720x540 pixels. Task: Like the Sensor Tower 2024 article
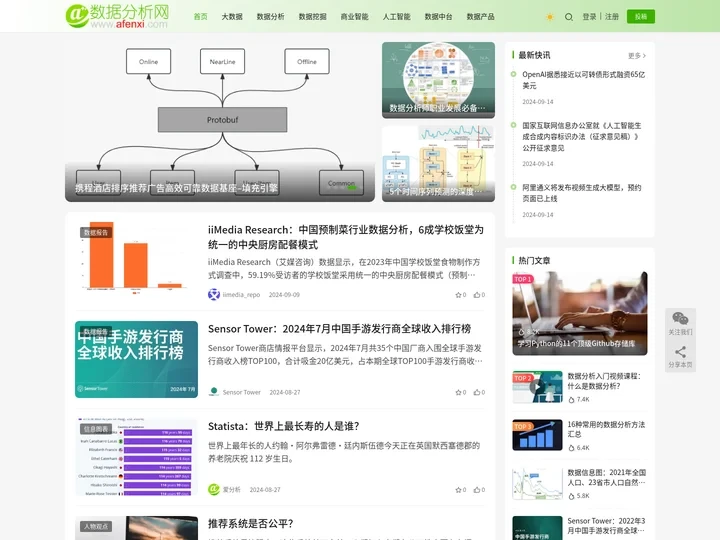(x=479, y=392)
